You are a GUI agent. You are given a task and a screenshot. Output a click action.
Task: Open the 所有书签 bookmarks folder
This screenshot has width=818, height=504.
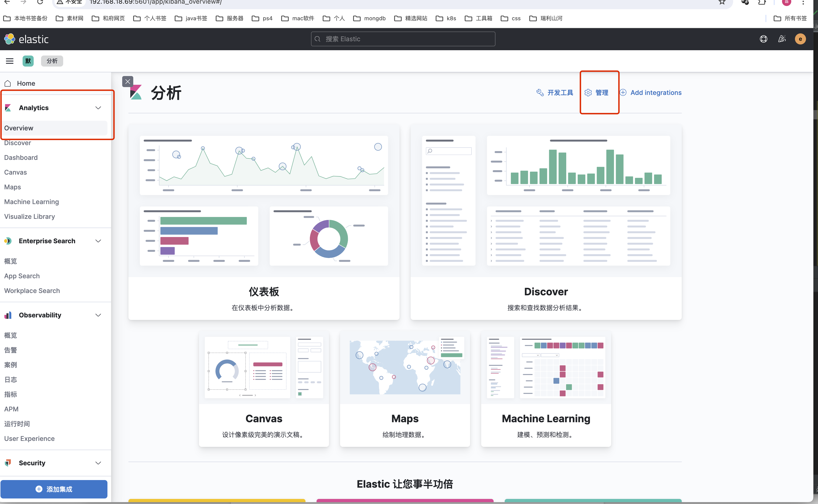pos(790,18)
